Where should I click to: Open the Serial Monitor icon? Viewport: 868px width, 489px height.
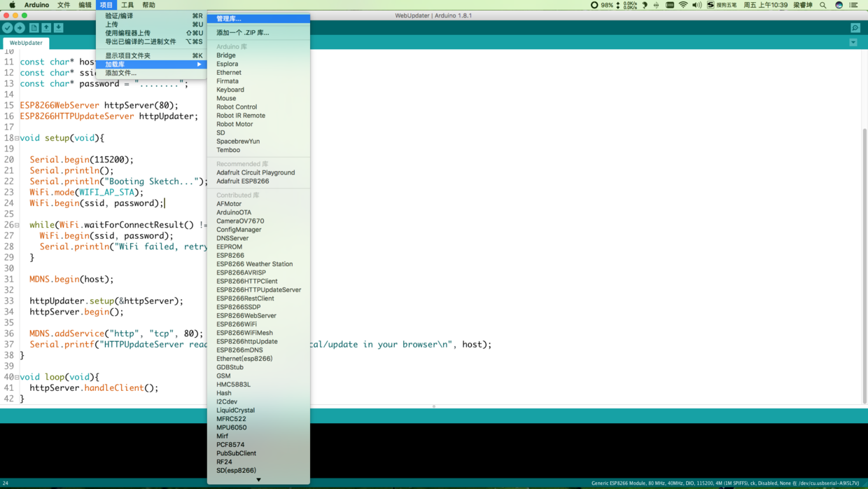pyautogui.click(x=855, y=28)
